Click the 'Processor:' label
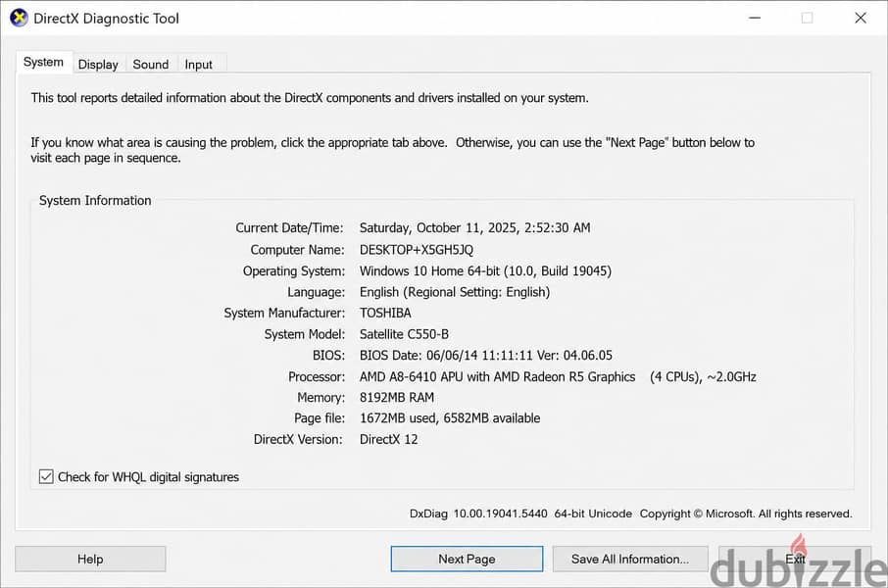The image size is (888, 588). (317, 376)
